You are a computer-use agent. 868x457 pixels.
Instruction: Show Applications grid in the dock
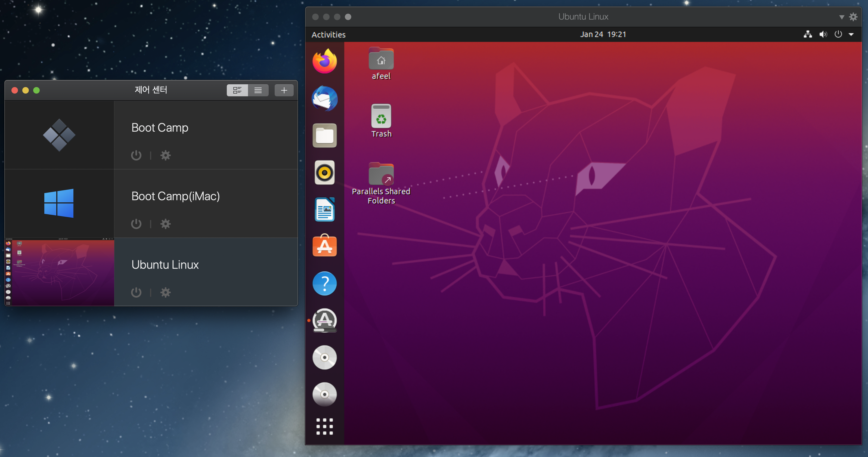click(324, 426)
